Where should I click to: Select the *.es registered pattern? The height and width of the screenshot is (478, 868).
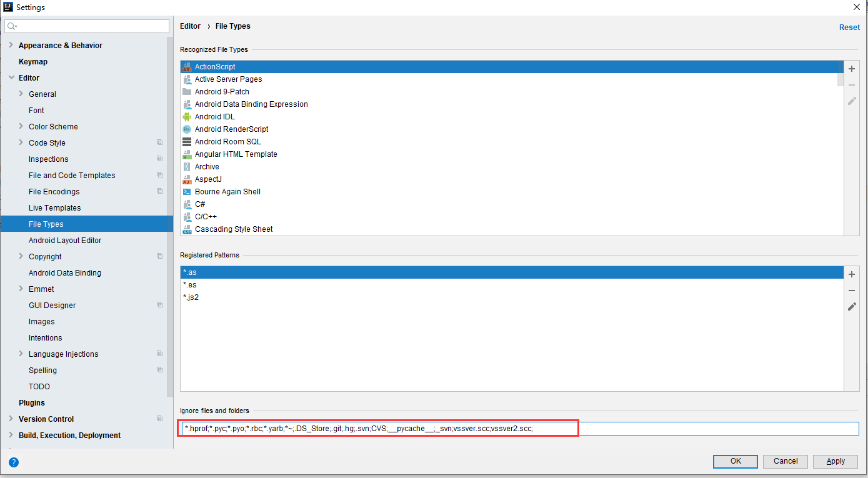[512, 285]
